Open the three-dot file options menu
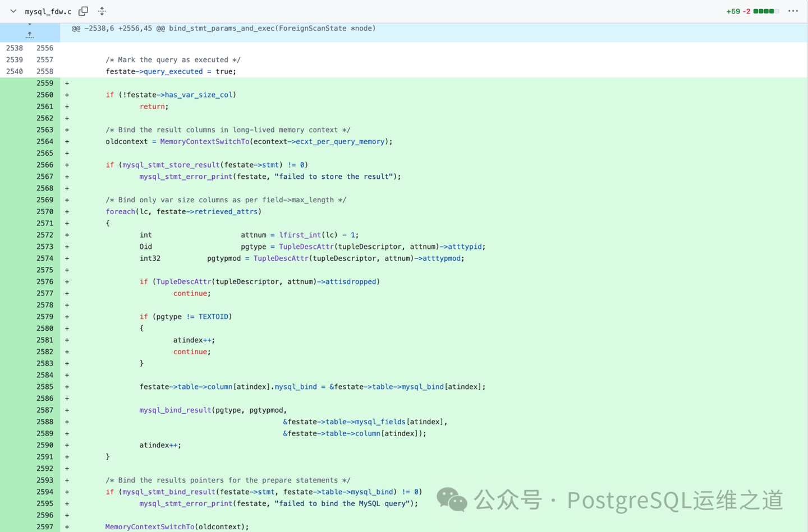This screenshot has width=808, height=532. (x=793, y=11)
